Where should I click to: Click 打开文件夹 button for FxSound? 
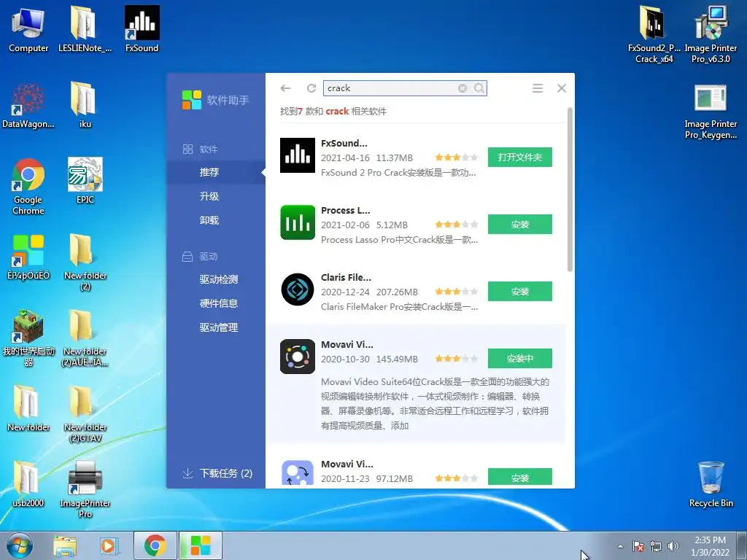click(x=519, y=157)
